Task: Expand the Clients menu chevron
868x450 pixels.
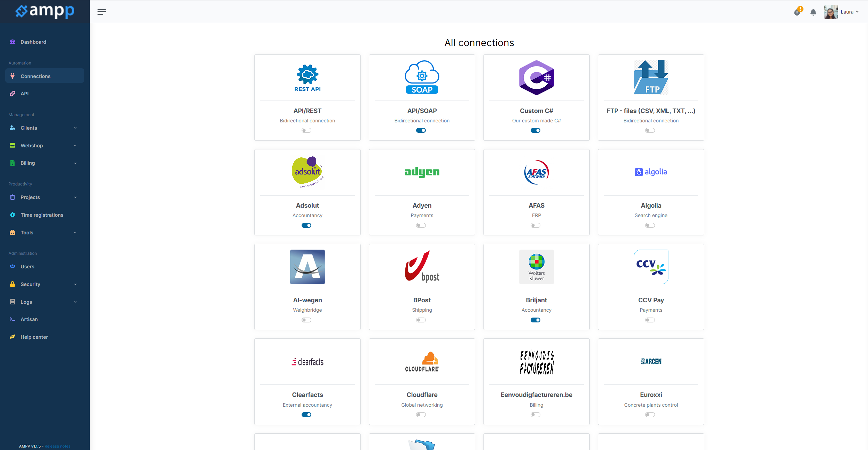Action: point(75,128)
